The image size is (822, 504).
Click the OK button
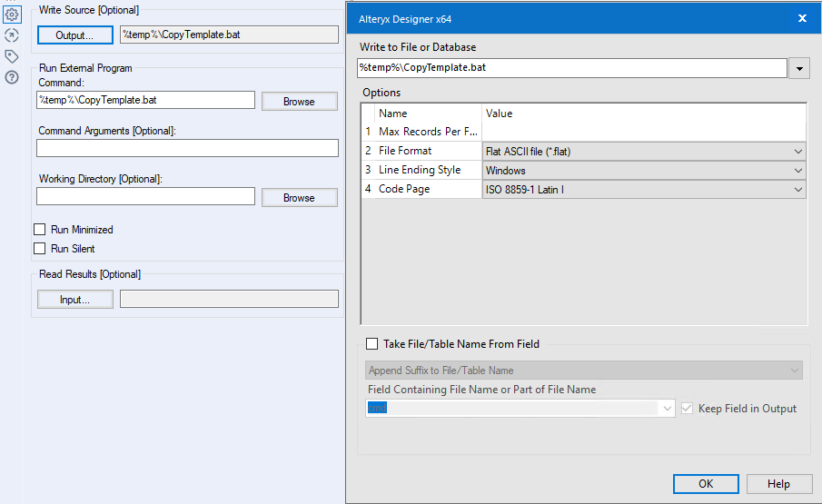click(x=706, y=484)
